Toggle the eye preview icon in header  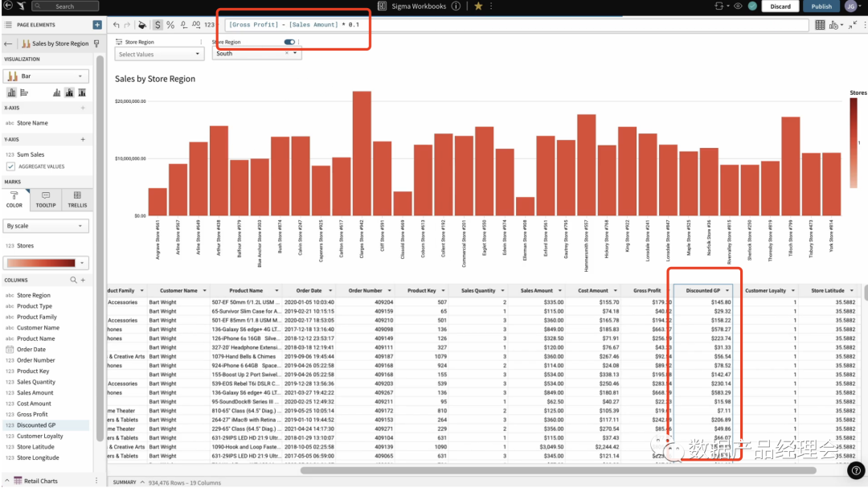pos(738,6)
